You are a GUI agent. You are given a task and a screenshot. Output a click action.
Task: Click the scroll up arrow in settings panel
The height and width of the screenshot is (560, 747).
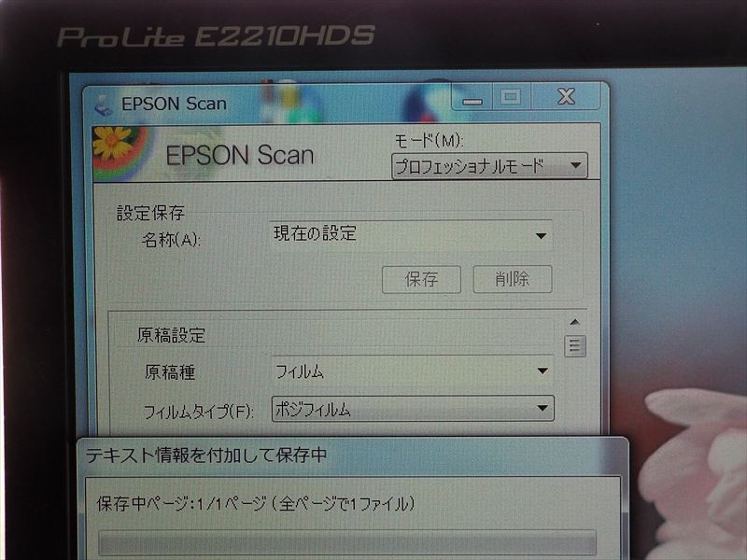[575, 322]
